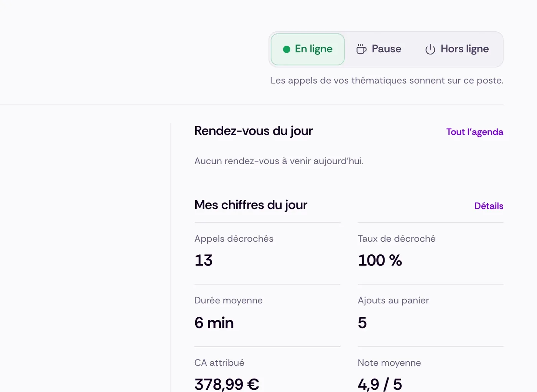Click the Durée moyenne label
The width and height of the screenshot is (537, 392).
229,300
